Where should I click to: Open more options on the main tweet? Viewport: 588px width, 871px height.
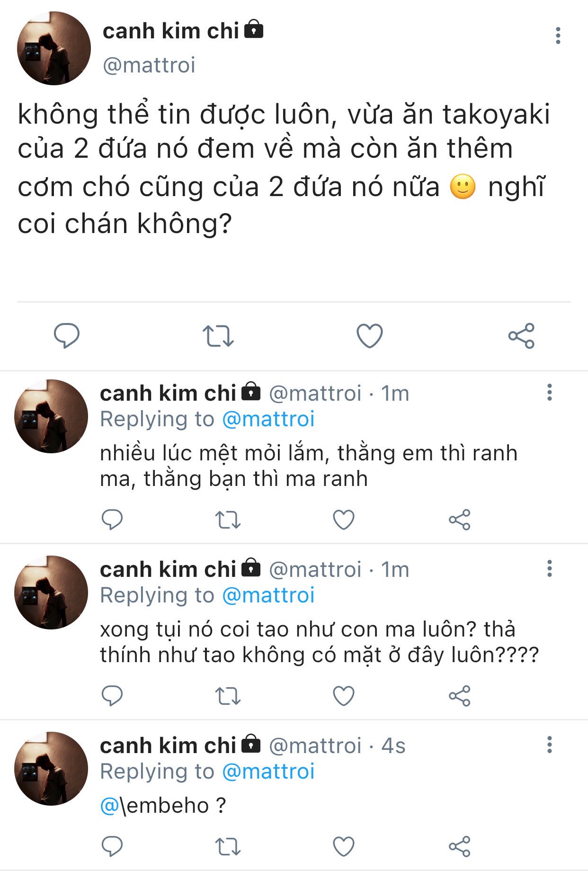tap(558, 36)
